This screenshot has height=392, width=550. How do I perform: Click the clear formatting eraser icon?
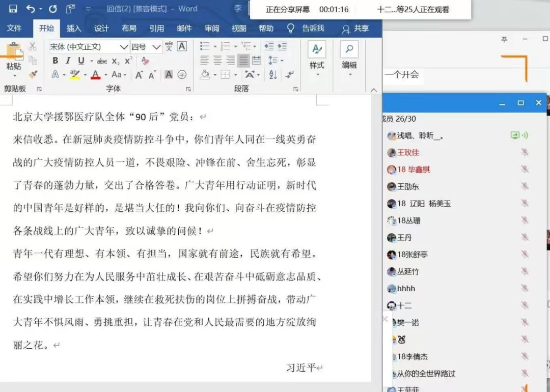coord(145,61)
